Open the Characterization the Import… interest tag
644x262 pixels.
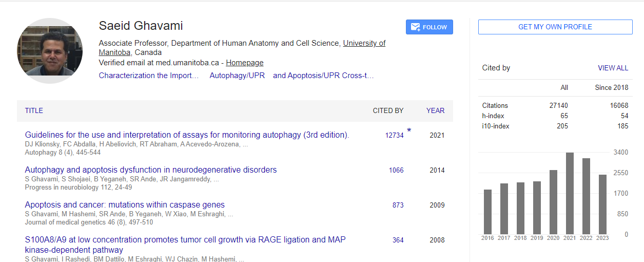pos(149,76)
